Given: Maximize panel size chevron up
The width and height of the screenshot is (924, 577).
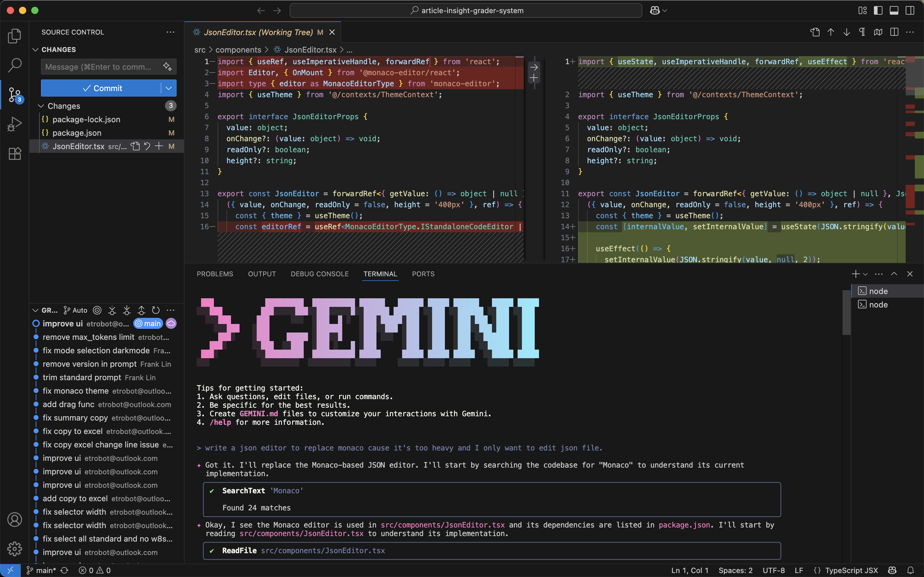Looking at the screenshot, I should click(894, 274).
